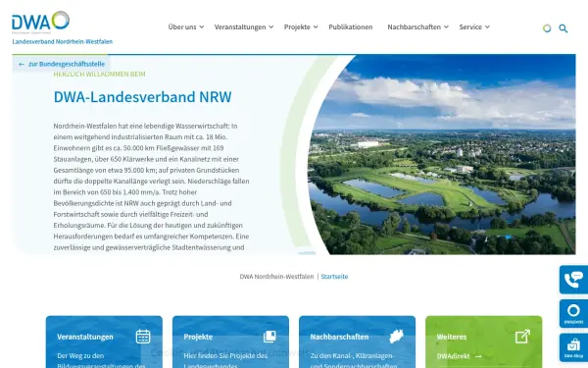
Task: Open the Weiteres card heading
Action: (452, 337)
